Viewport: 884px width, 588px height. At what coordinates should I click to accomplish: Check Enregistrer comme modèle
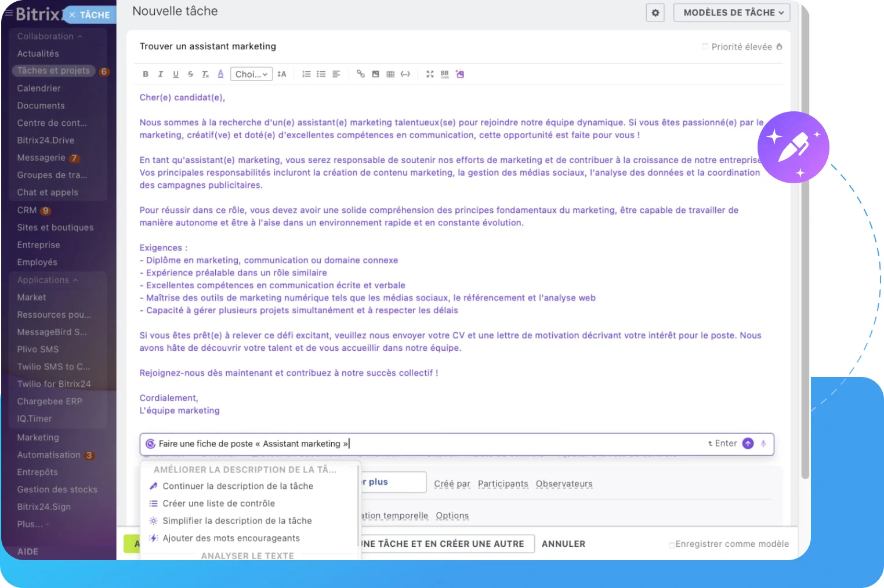click(x=672, y=544)
